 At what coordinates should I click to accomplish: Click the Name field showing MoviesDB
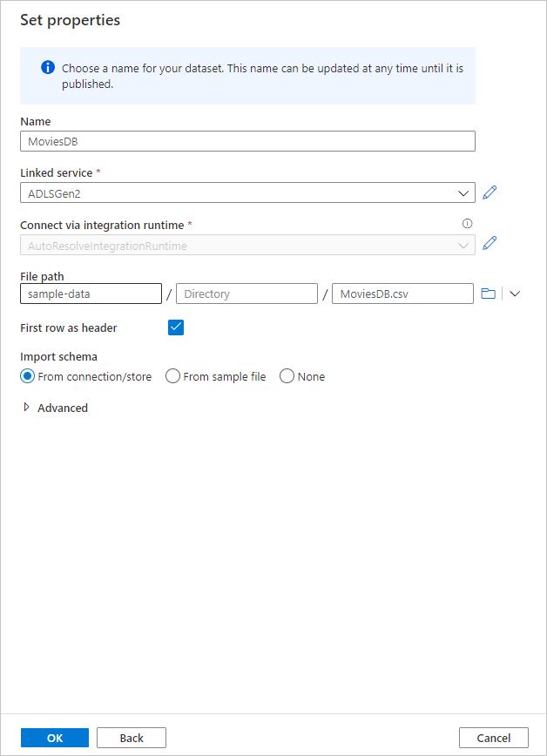247,140
